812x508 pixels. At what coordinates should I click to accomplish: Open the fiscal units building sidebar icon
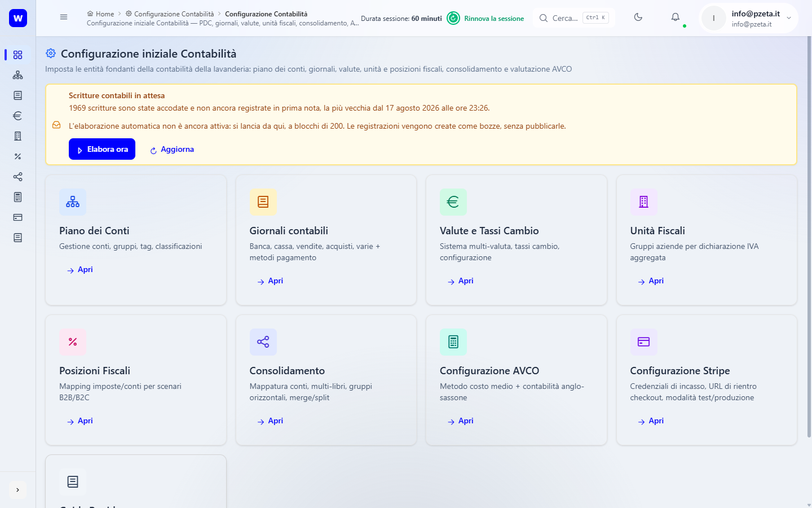pos(17,136)
